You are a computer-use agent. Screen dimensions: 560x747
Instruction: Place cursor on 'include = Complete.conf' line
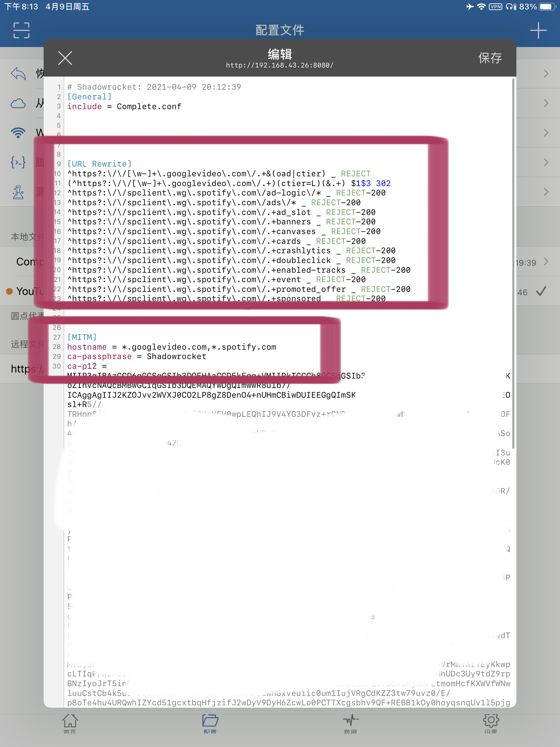[124, 107]
